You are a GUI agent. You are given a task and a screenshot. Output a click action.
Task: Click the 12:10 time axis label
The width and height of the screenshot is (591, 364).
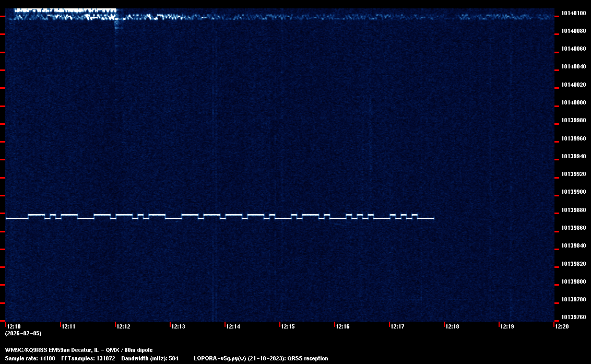pos(14,327)
